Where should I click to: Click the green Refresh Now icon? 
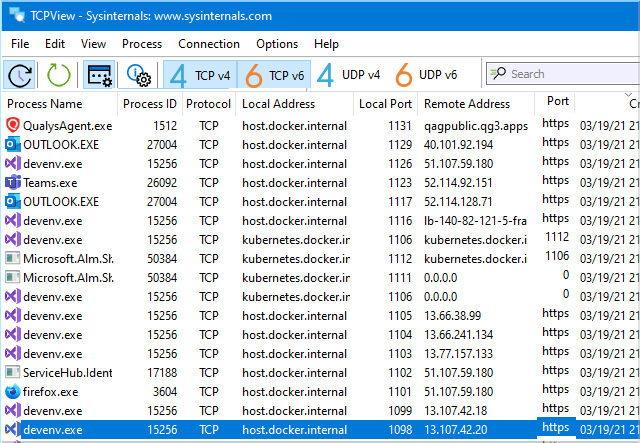pyautogui.click(x=59, y=75)
